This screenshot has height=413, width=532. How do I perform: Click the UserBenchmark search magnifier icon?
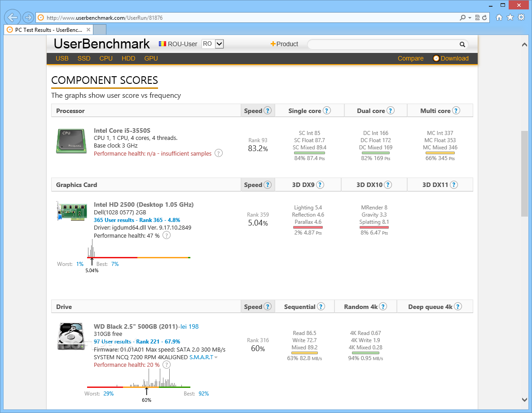462,44
